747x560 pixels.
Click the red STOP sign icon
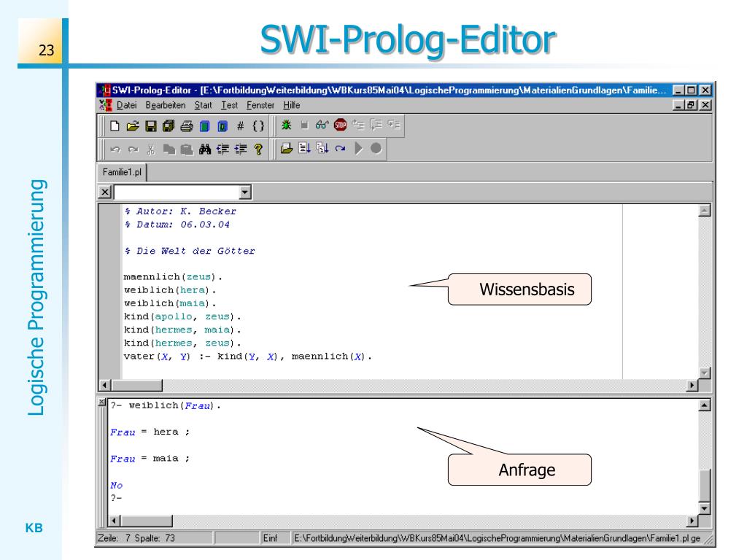click(x=340, y=125)
